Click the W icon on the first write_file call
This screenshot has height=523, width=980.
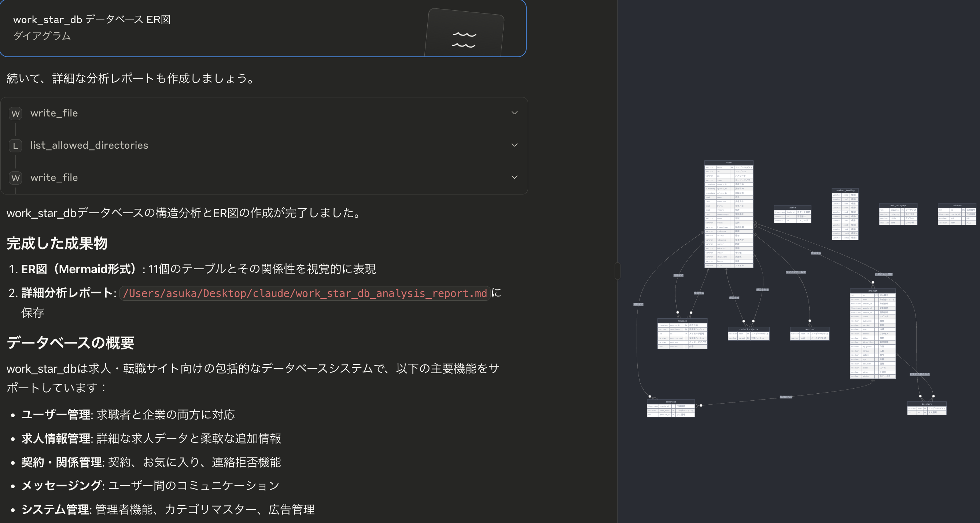point(15,113)
